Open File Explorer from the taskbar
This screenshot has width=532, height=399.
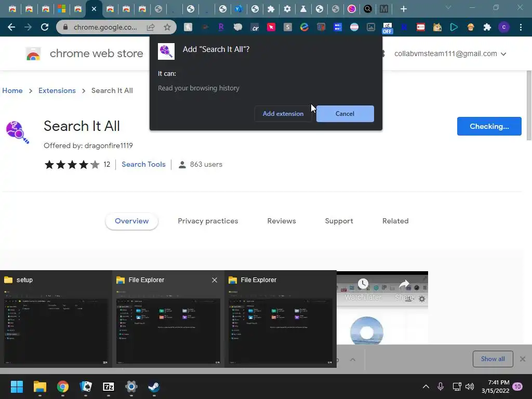(x=39, y=387)
